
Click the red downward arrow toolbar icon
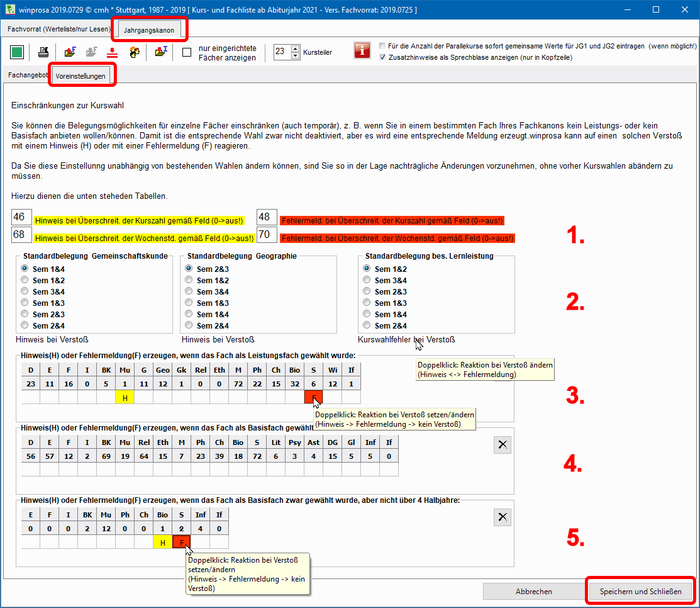[112, 52]
